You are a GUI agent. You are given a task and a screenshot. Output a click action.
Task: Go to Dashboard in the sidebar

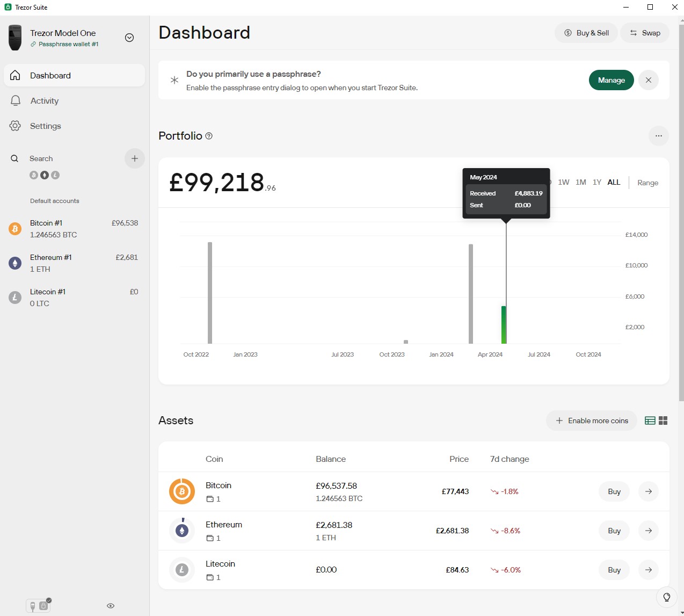coord(74,75)
